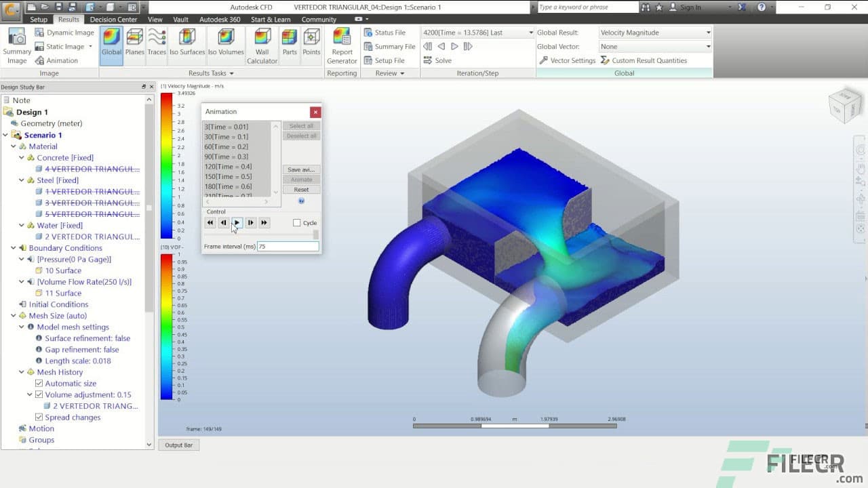The height and width of the screenshot is (488, 868).
Task: Open the Decision Center menu
Action: click(x=113, y=19)
